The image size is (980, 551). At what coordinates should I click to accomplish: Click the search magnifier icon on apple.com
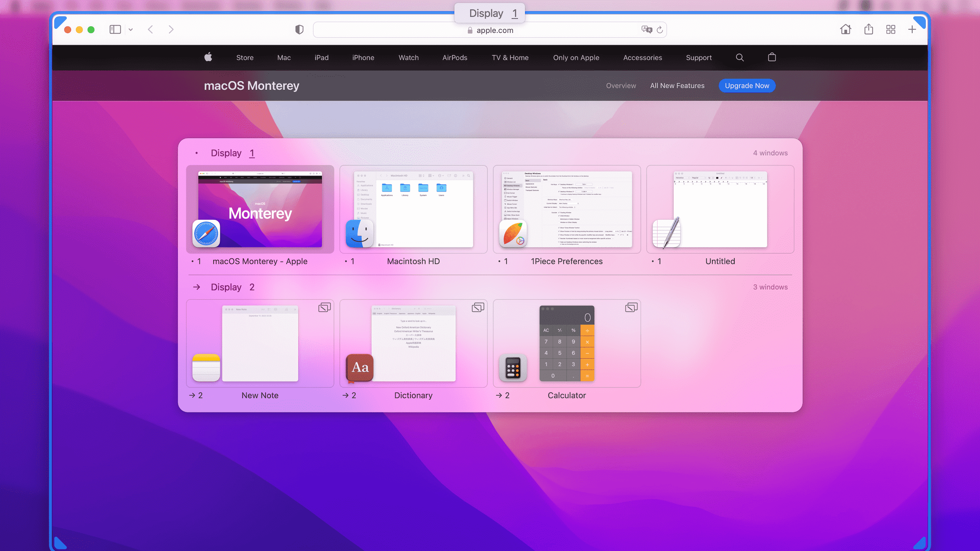(740, 57)
